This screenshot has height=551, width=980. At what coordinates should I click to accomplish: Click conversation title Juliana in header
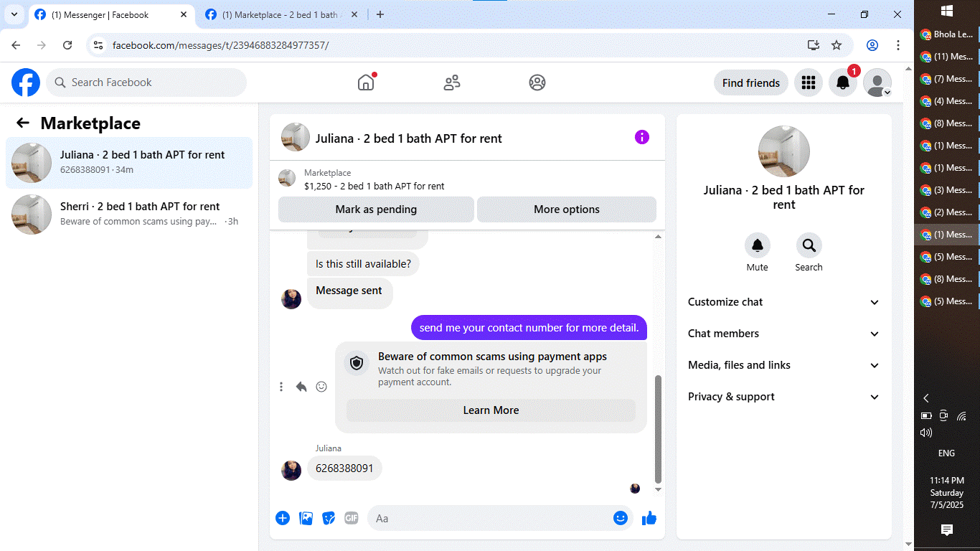point(409,138)
